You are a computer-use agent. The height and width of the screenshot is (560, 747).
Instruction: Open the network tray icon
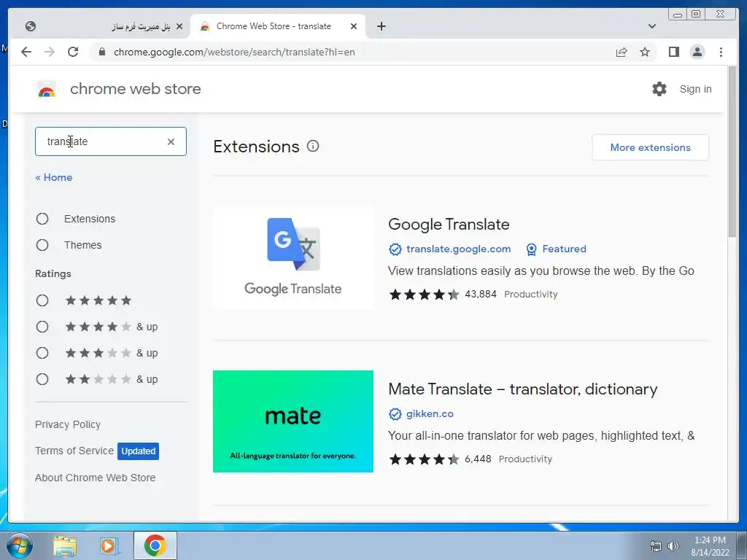tap(656, 546)
